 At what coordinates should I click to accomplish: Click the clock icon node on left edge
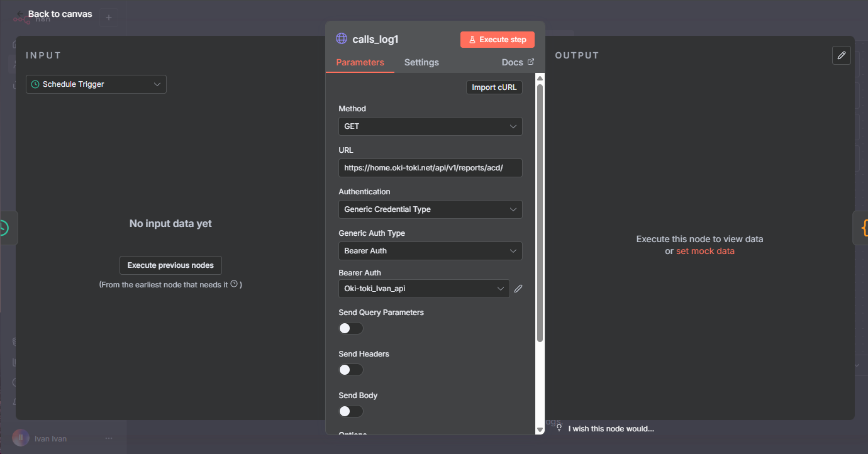5,228
